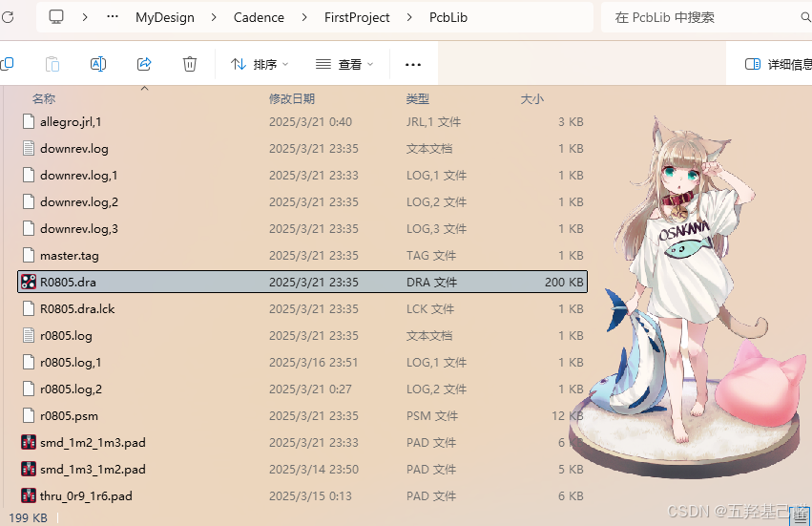The height and width of the screenshot is (526, 812).
Task: Open the Cadence breadcrumb folder
Action: [259, 17]
